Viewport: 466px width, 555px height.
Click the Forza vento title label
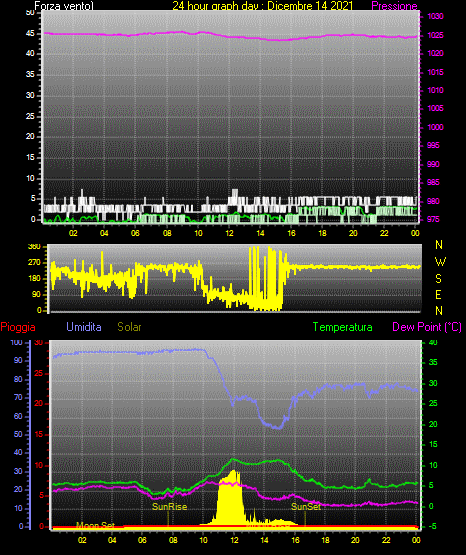click(64, 6)
